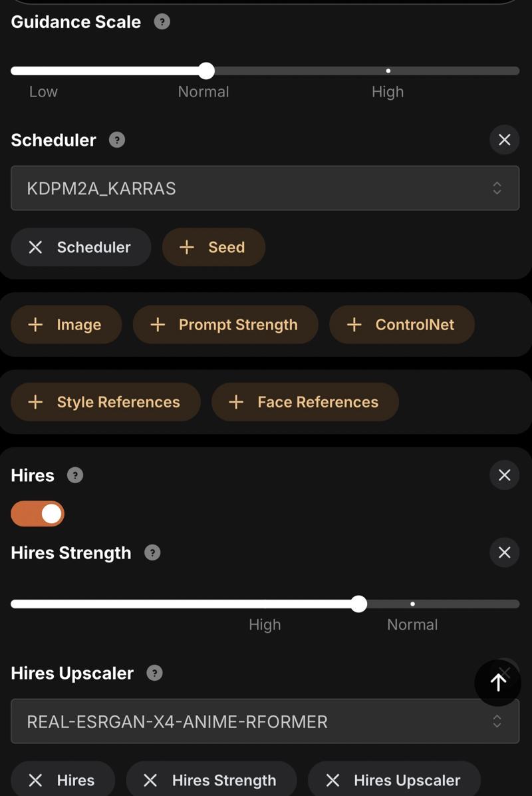The height and width of the screenshot is (796, 532).
Task: Click the Hires Strength help icon
Action: pos(152,553)
